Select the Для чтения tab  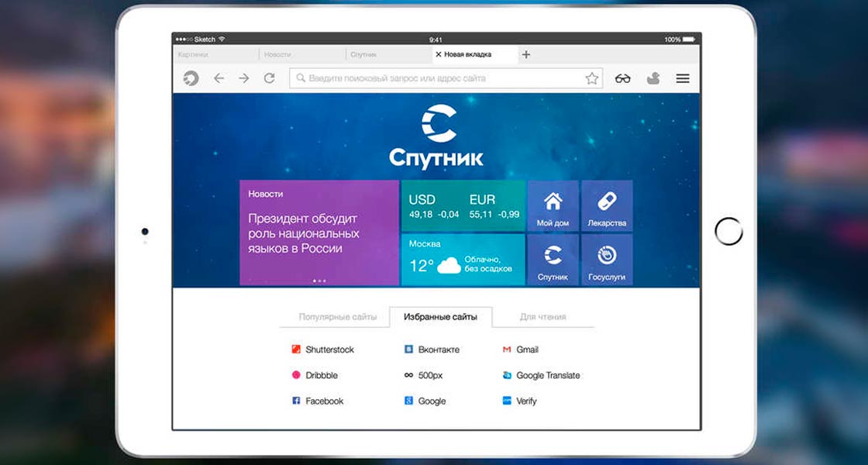pyautogui.click(x=542, y=317)
